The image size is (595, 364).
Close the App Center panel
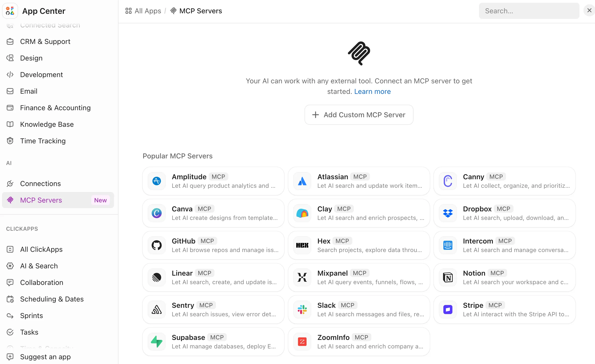coord(589,11)
